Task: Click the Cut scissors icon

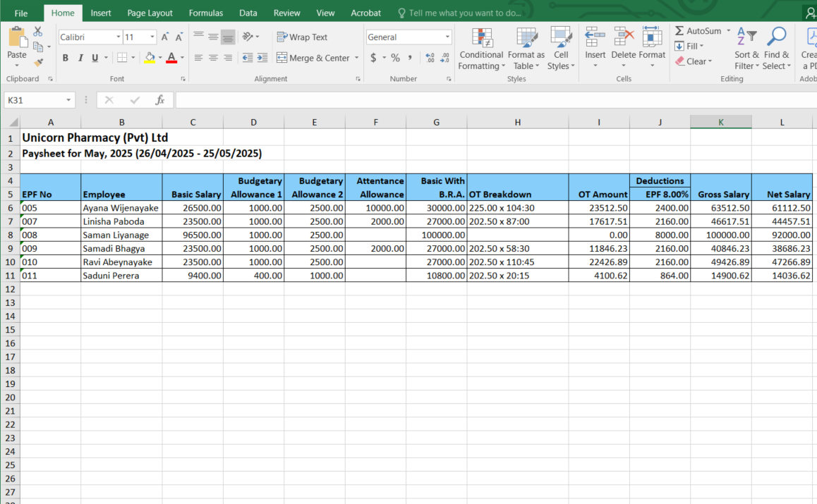Action: 37,32
